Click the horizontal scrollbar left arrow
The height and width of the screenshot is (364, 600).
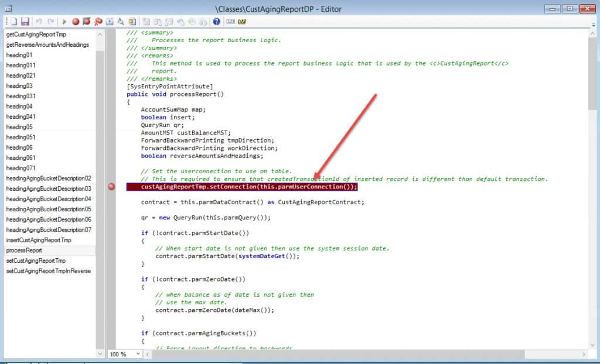(148, 354)
